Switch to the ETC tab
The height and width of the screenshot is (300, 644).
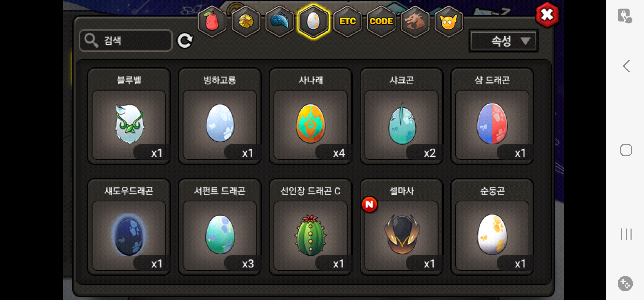(x=347, y=22)
